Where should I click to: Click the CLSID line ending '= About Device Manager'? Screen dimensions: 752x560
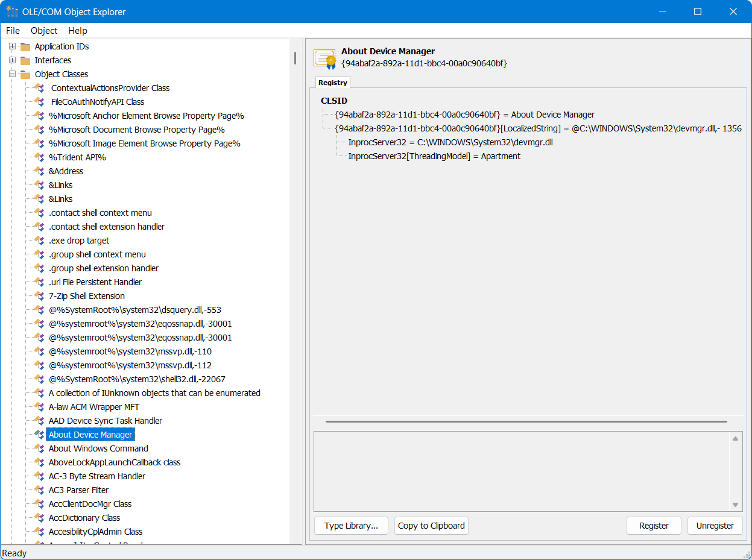(465, 115)
